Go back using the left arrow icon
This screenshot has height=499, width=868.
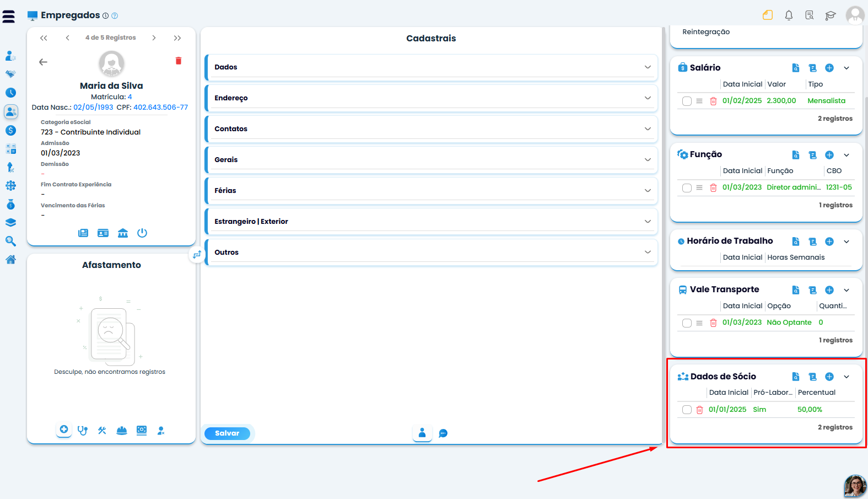coord(43,62)
